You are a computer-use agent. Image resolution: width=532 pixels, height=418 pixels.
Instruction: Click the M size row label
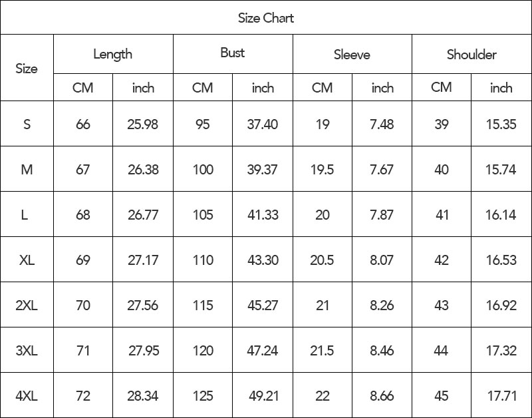[x=27, y=169]
